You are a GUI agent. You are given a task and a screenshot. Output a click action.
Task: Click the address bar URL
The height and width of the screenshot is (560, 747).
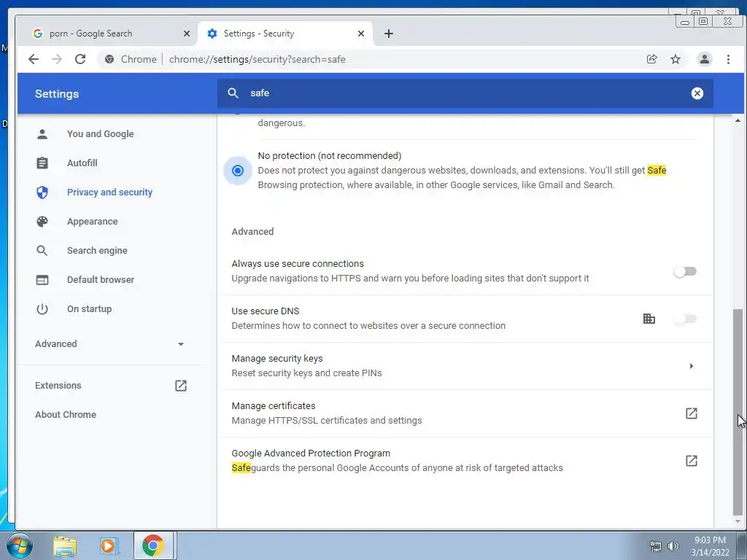point(258,59)
